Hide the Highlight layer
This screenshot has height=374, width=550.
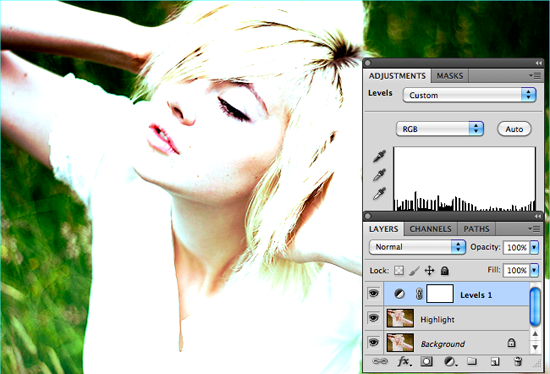coord(374,318)
